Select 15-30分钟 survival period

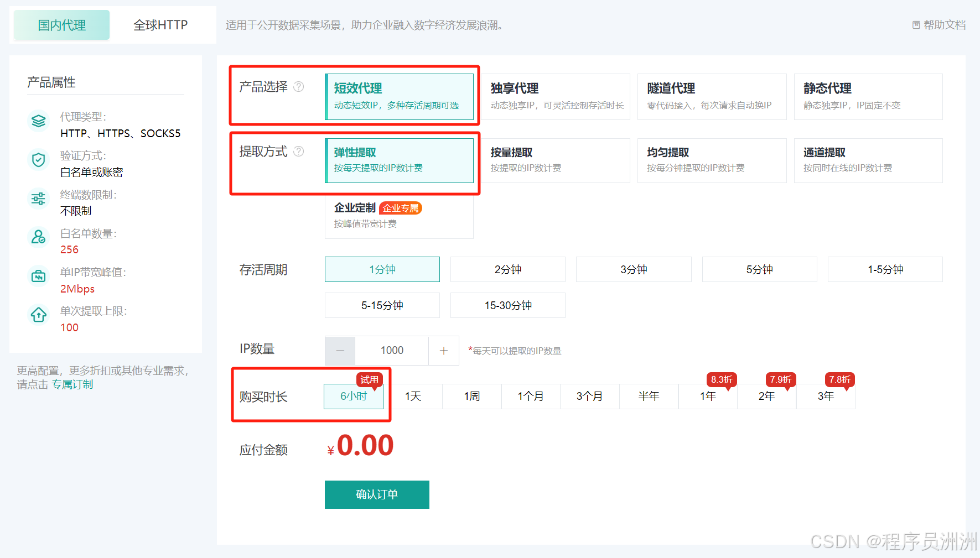pyautogui.click(x=508, y=305)
